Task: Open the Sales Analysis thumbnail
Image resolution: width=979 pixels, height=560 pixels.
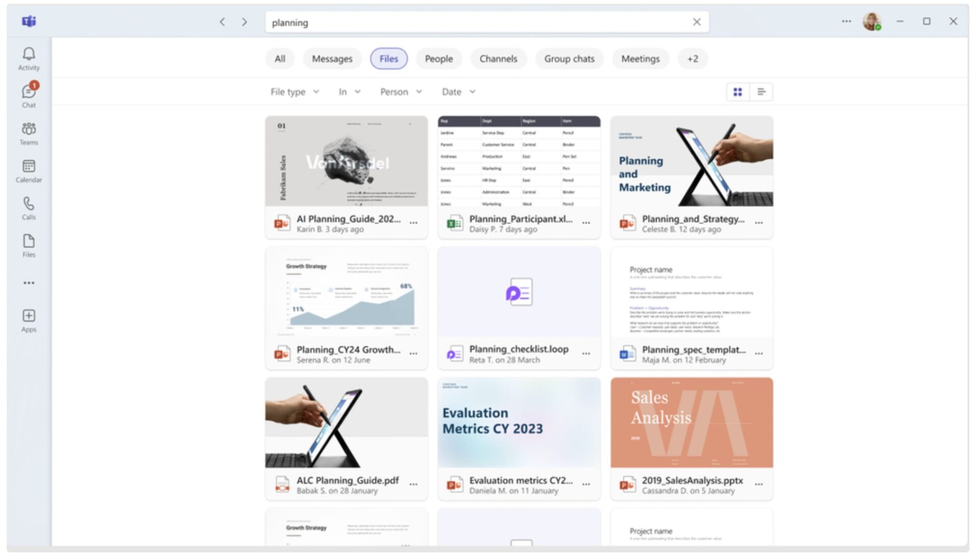Action: (x=691, y=422)
